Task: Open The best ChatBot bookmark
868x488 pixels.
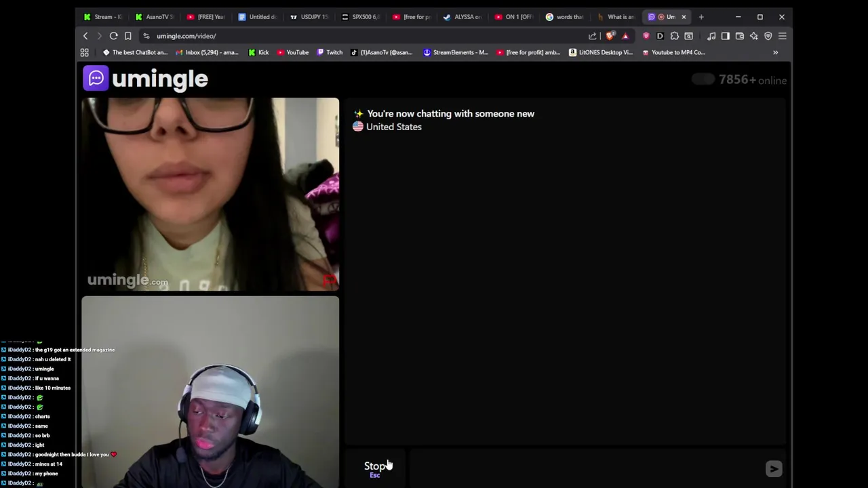Action: coord(134,52)
